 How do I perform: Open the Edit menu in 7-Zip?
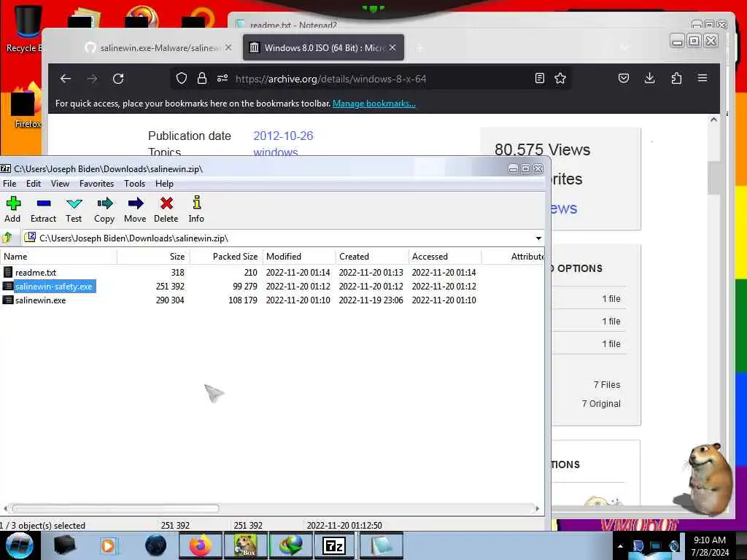pos(34,183)
